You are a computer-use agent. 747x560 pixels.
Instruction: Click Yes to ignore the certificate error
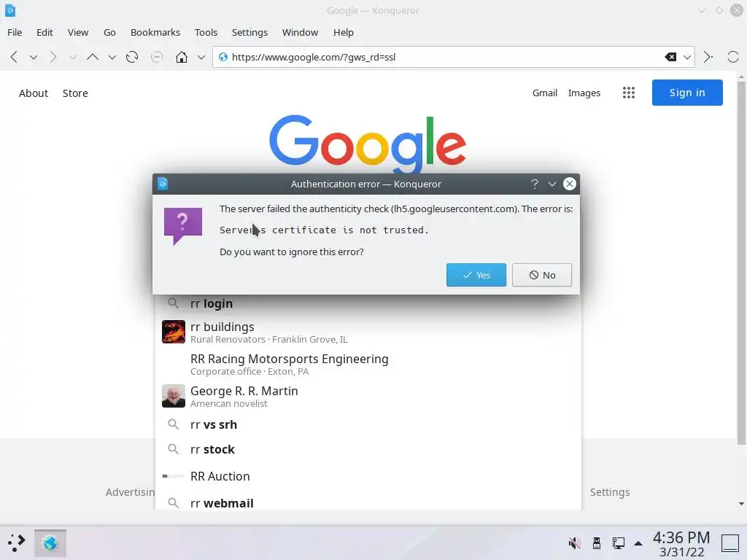(476, 275)
